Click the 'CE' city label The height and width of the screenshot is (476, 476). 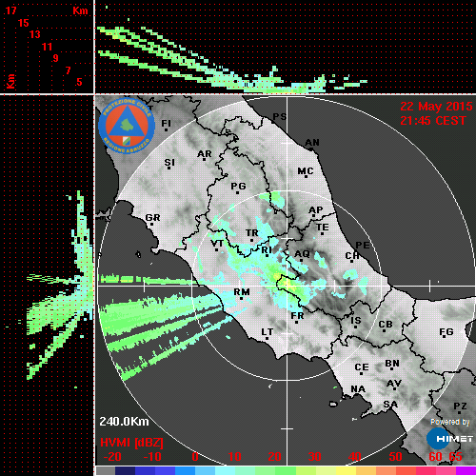(362, 367)
